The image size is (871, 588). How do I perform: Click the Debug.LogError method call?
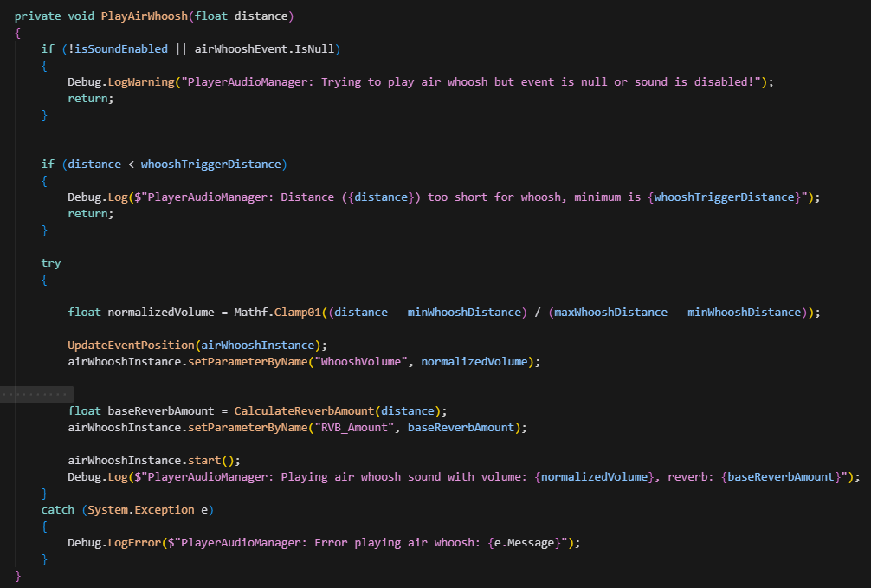tap(111, 542)
